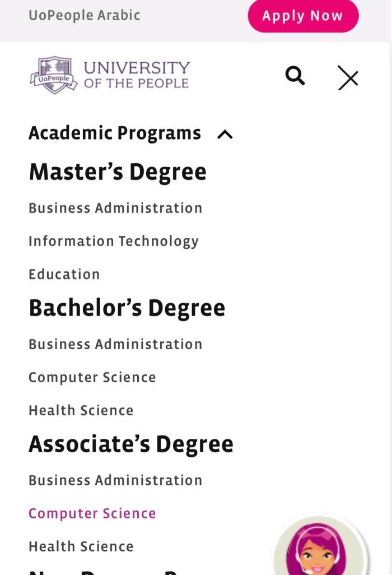The image size is (392, 575).
Task: Open the search magnifier icon
Action: 295,76
